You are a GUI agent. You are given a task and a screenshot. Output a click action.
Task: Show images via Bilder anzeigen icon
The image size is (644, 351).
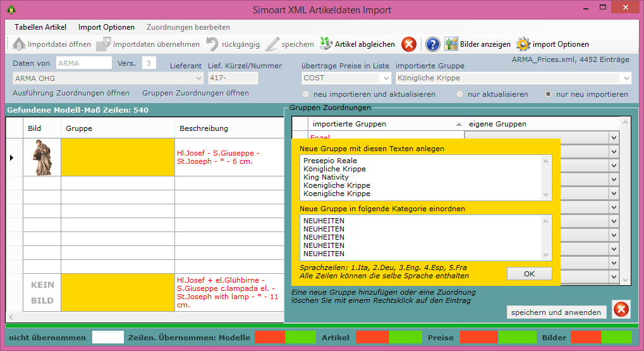(x=451, y=44)
